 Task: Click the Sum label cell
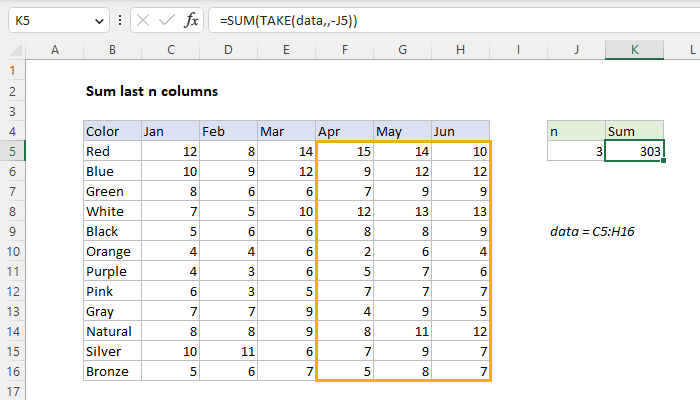pyautogui.click(x=635, y=131)
